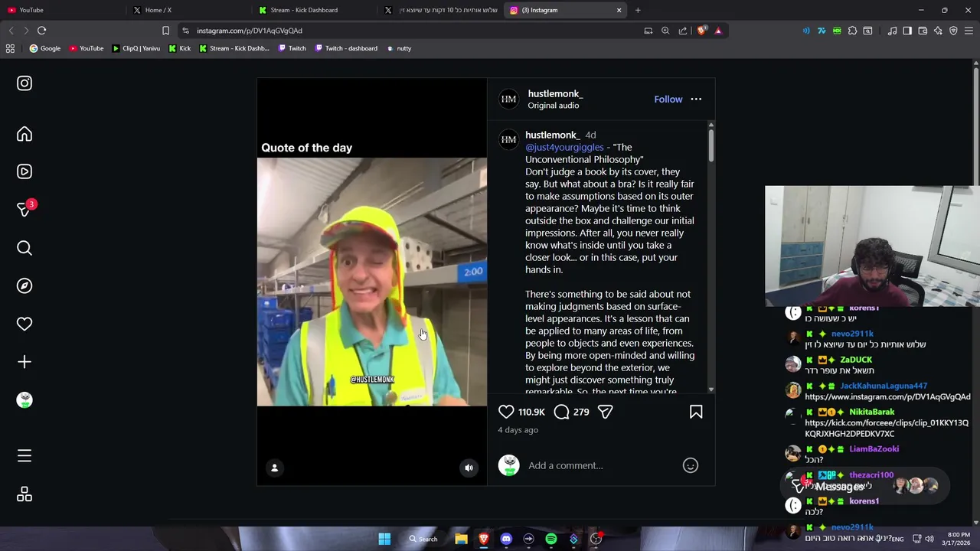Open the Brave Wallet icon
This screenshot has height=551, width=980.
(x=923, y=31)
